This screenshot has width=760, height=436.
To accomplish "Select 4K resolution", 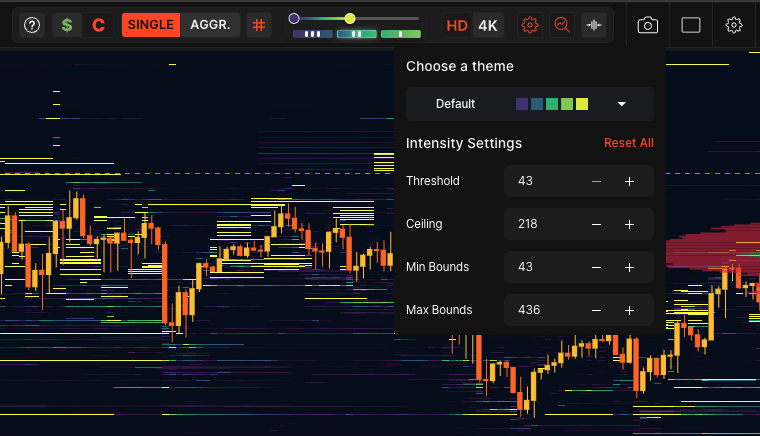I will point(488,25).
